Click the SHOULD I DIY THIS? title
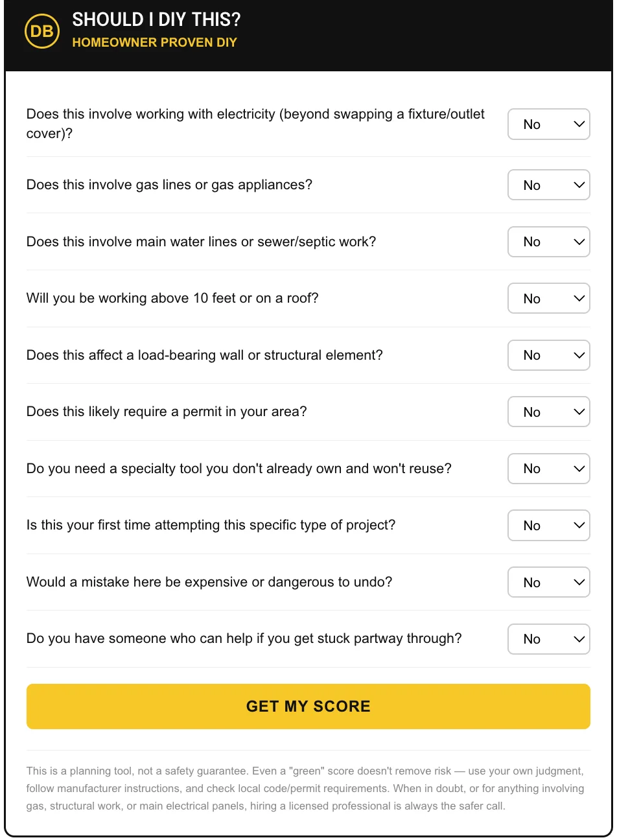Image resolution: width=617 pixels, height=840 pixels. pyautogui.click(x=156, y=20)
